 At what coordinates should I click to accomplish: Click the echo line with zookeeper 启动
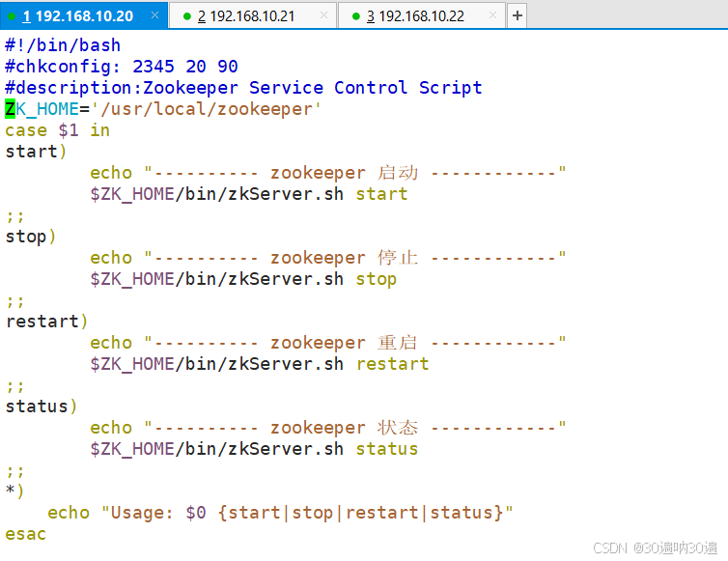tap(327, 173)
